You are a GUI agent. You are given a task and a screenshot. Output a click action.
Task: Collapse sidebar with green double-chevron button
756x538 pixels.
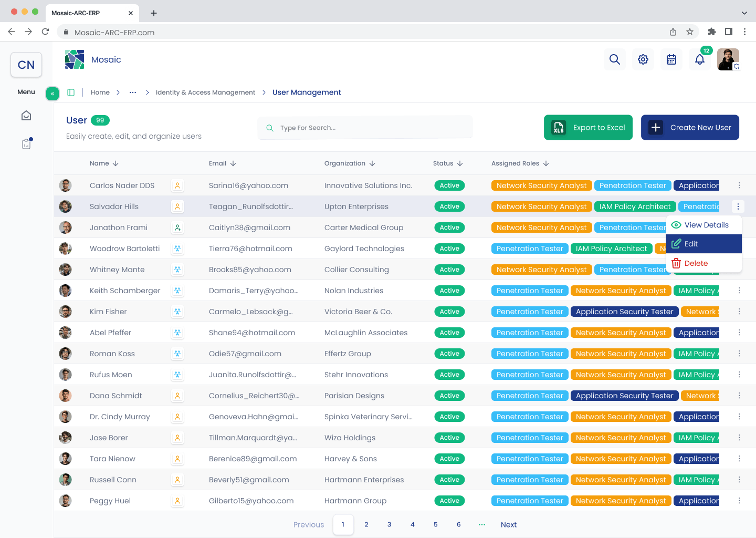(x=52, y=94)
